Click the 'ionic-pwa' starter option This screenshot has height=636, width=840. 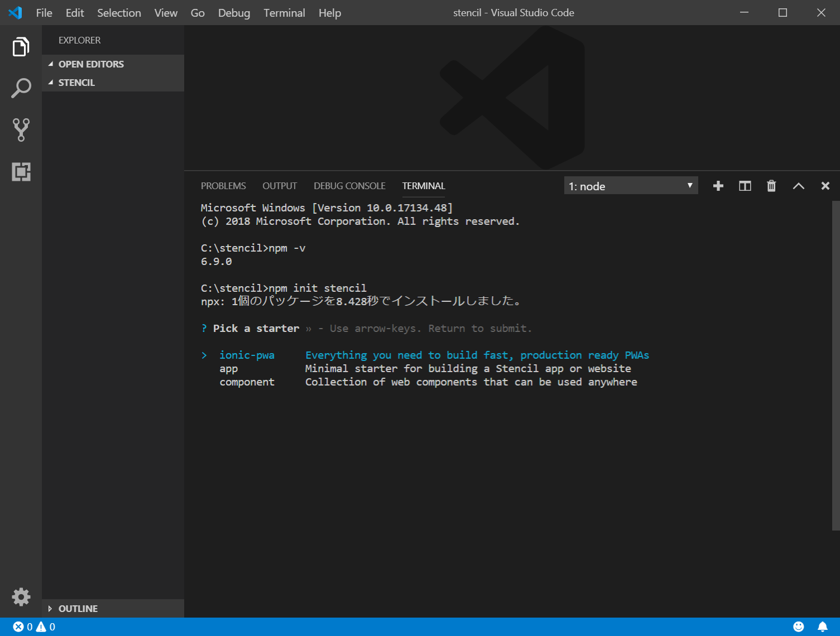(x=247, y=355)
